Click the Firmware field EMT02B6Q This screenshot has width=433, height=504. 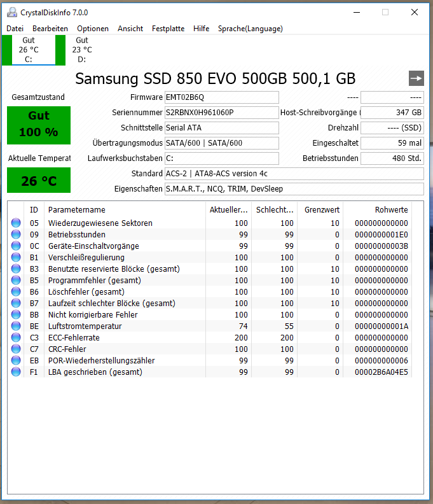222,97
